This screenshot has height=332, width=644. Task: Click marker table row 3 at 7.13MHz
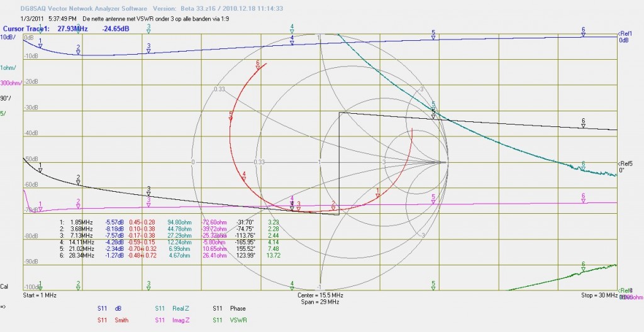(x=170, y=235)
